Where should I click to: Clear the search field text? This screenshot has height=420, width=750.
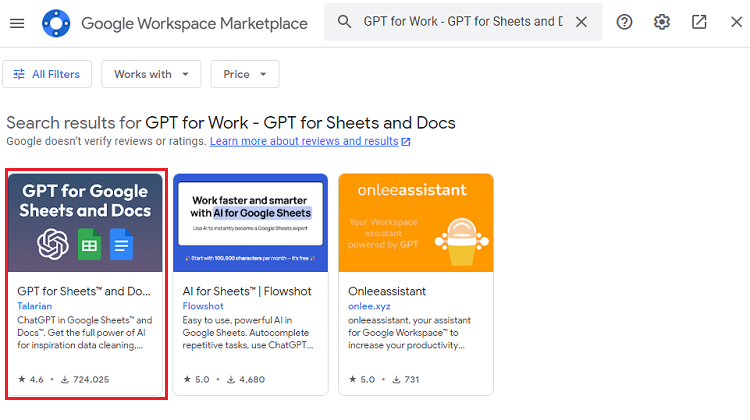pyautogui.click(x=581, y=22)
